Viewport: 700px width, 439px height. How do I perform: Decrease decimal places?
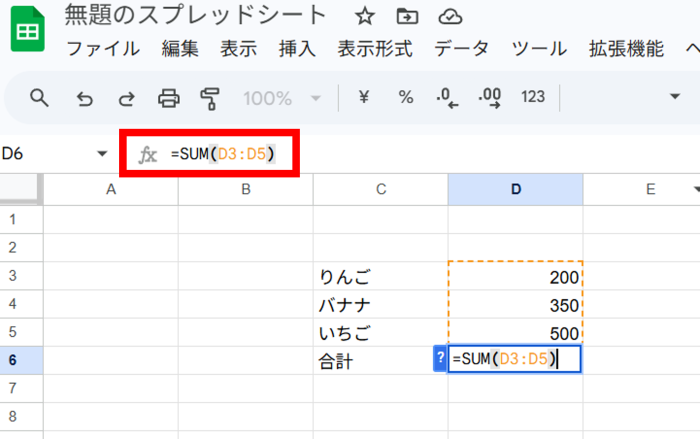[x=447, y=97]
